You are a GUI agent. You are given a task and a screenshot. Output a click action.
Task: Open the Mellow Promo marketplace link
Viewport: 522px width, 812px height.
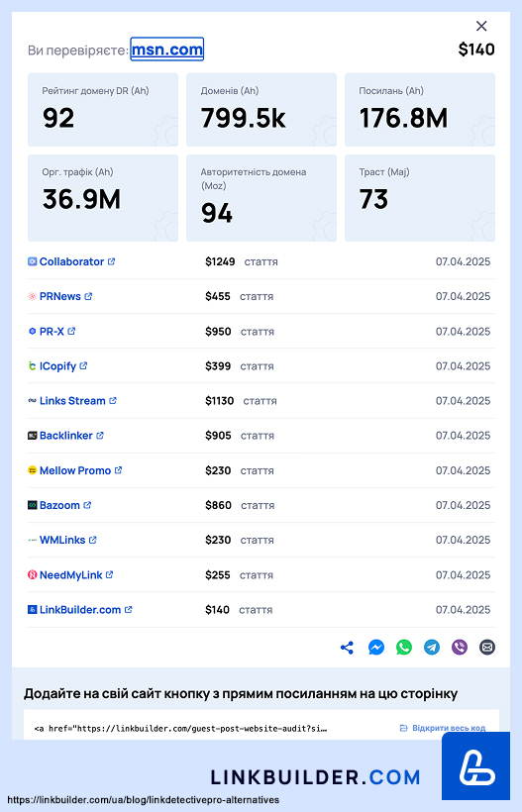point(75,470)
